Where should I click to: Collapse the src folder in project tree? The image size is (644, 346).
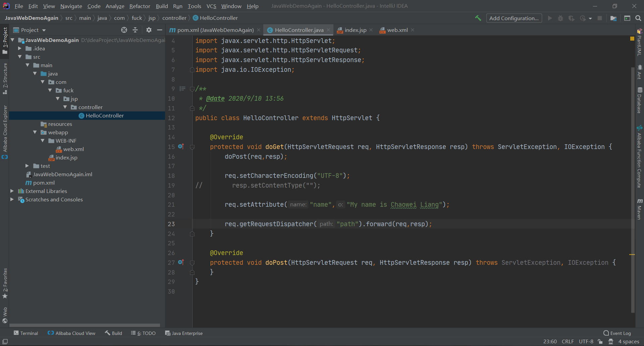(20, 57)
